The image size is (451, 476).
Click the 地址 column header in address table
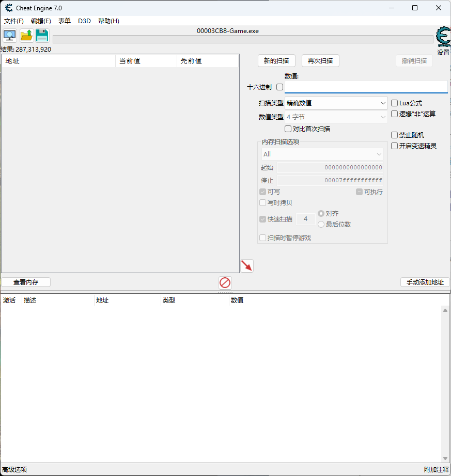pyautogui.click(x=128, y=300)
